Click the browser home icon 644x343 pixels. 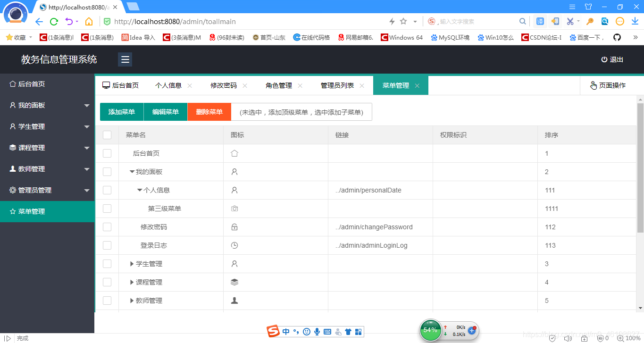point(89,22)
